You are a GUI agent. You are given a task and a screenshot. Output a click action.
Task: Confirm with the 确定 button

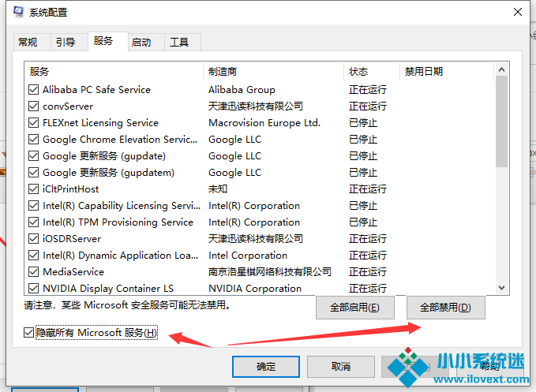(266, 367)
